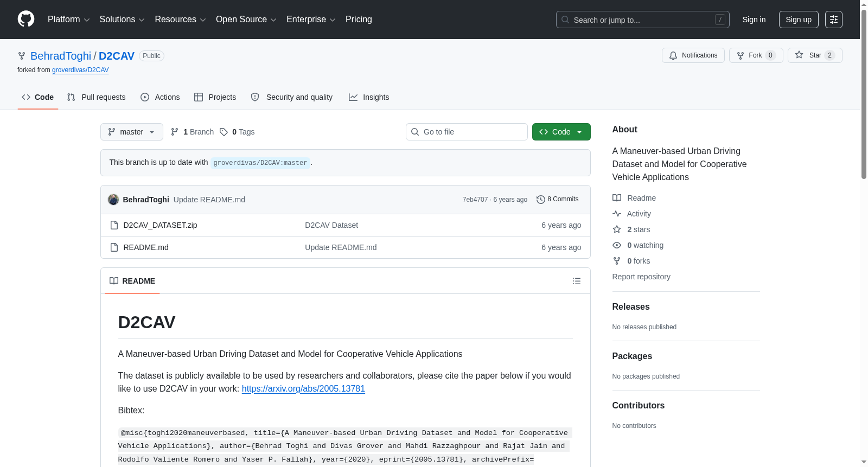
Task: Click the pulse icon next to Activity
Action: coord(617,214)
